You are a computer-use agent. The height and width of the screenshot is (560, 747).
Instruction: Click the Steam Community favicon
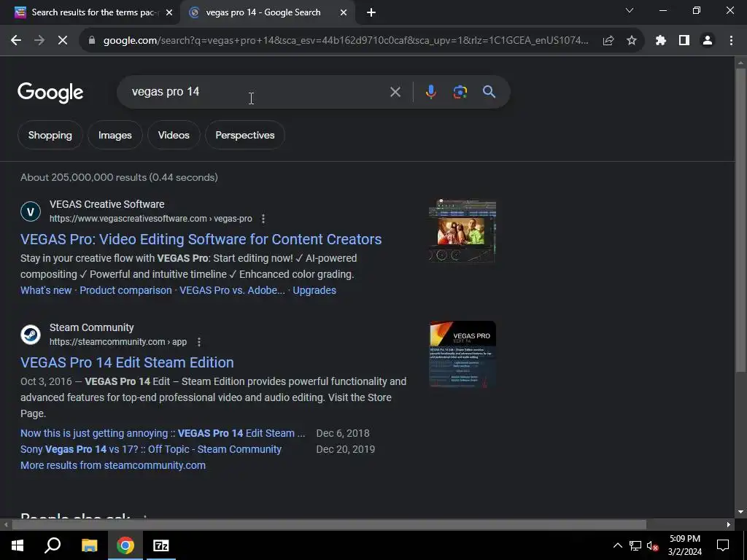coord(31,335)
